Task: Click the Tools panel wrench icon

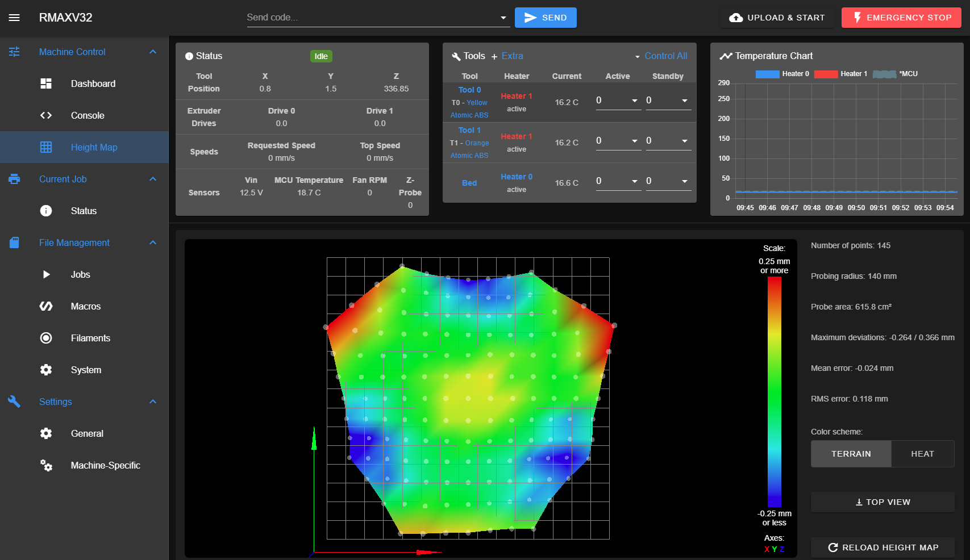Action: [x=456, y=56]
